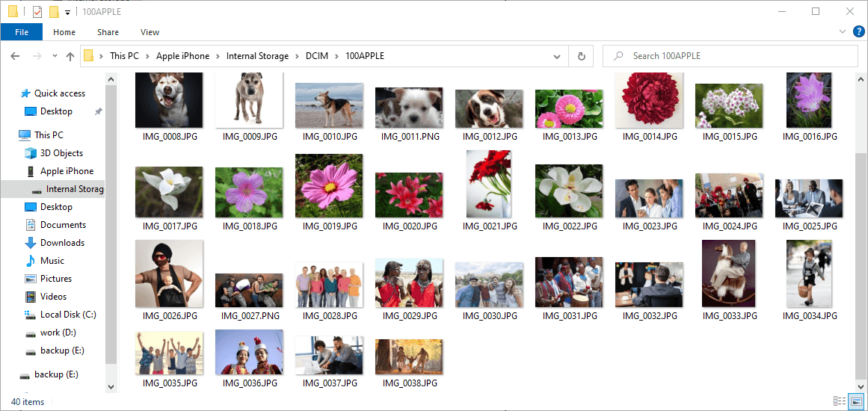
Task: Open pinned Desktop under Quick access
Action: [x=56, y=111]
